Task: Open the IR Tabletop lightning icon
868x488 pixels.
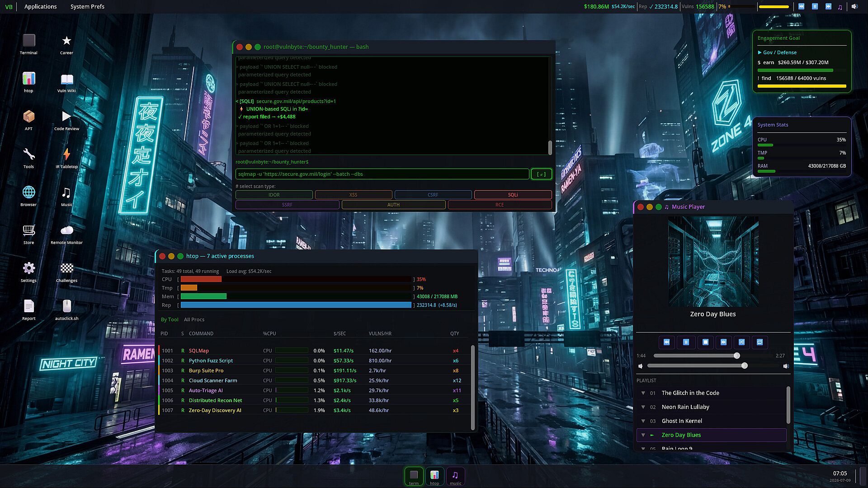Action: 66,158
